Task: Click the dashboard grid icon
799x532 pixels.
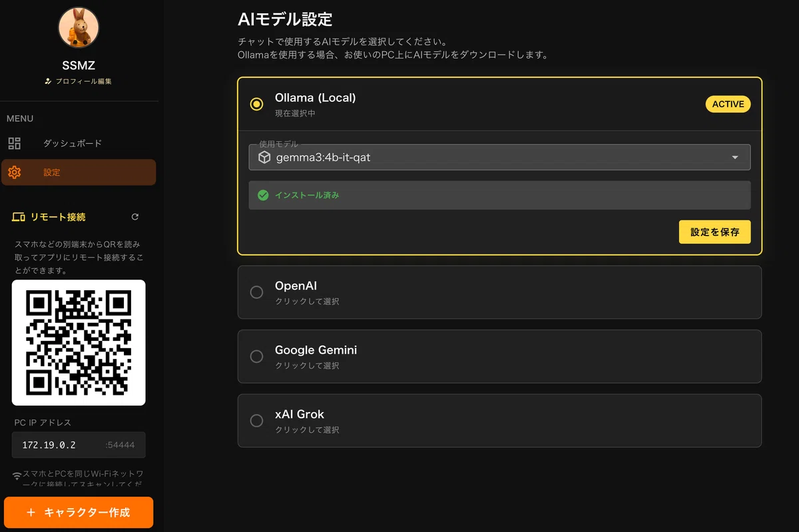Action: (15, 143)
